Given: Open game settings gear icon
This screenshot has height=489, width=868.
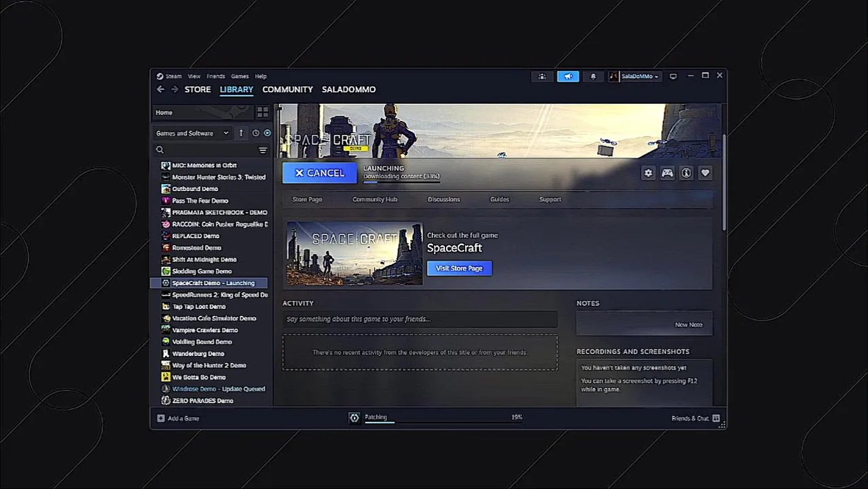Looking at the screenshot, I should [x=648, y=173].
